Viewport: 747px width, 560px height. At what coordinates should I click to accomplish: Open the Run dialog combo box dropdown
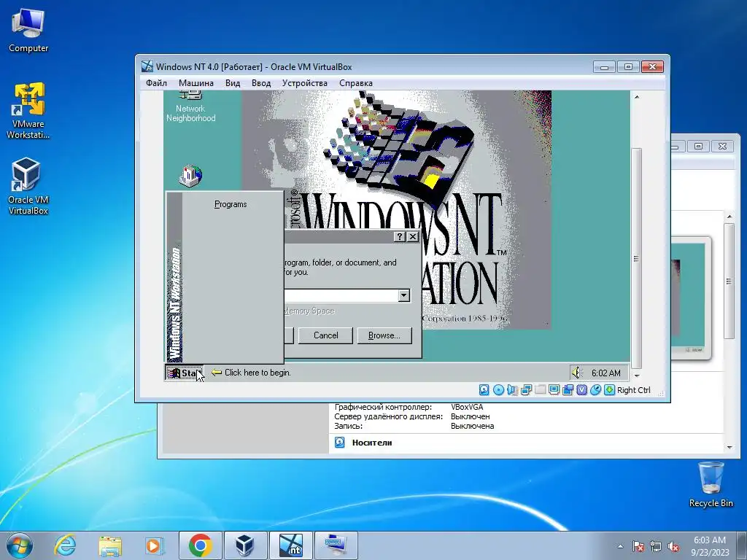[x=404, y=296]
